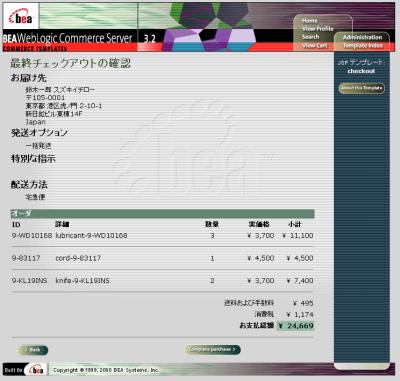Open Template Index tab
Viewport: 400px width, 381px height.
click(363, 45)
